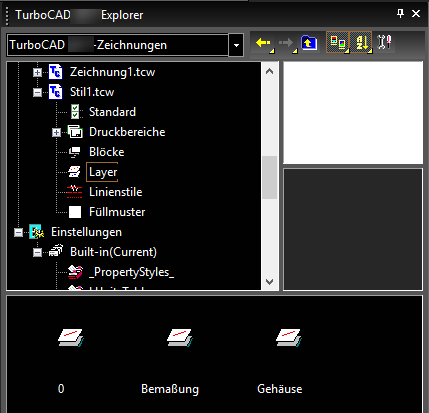429x413 pixels.
Task: Select the Standard tree entry
Action: point(112,112)
